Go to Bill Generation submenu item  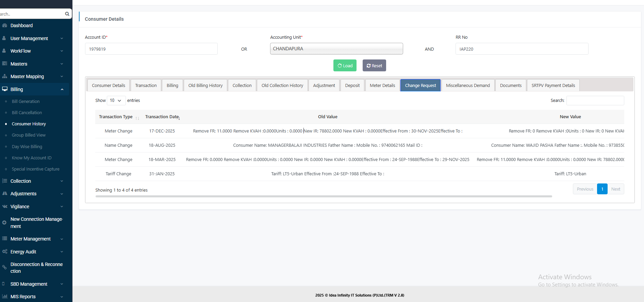(x=26, y=102)
